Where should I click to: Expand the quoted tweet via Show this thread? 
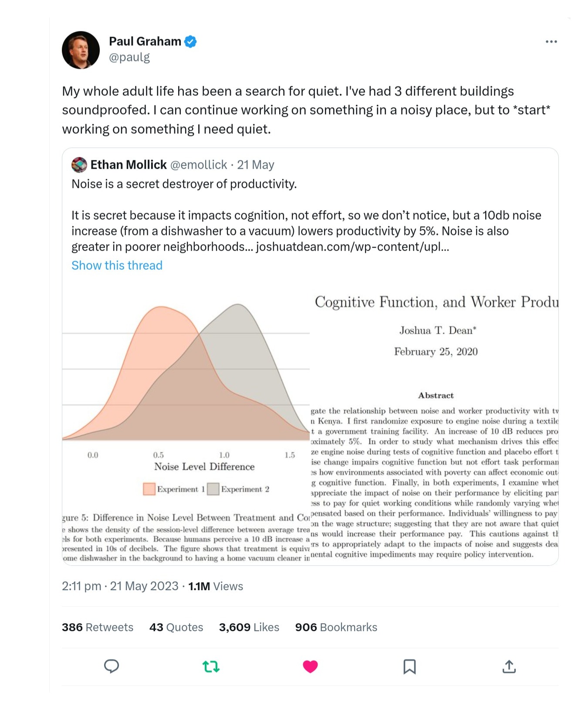117,265
